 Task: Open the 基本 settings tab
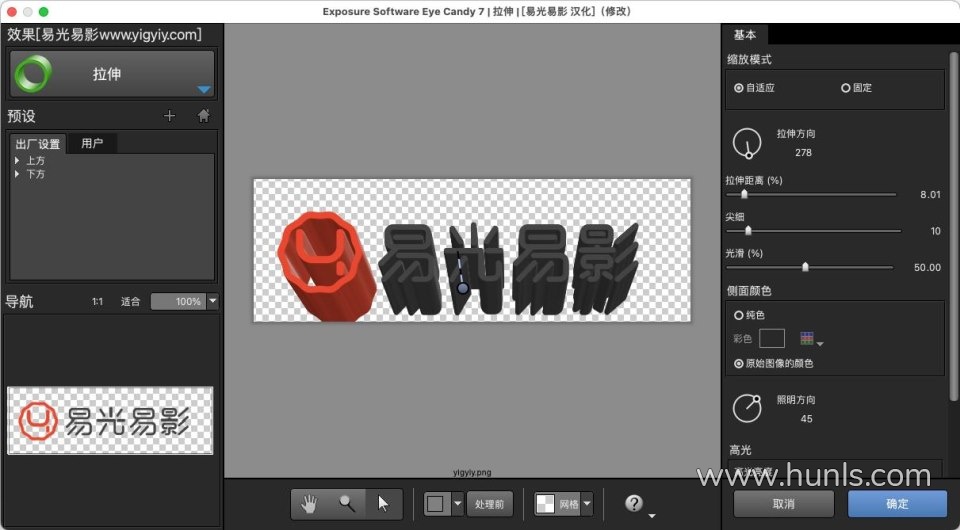[745, 35]
